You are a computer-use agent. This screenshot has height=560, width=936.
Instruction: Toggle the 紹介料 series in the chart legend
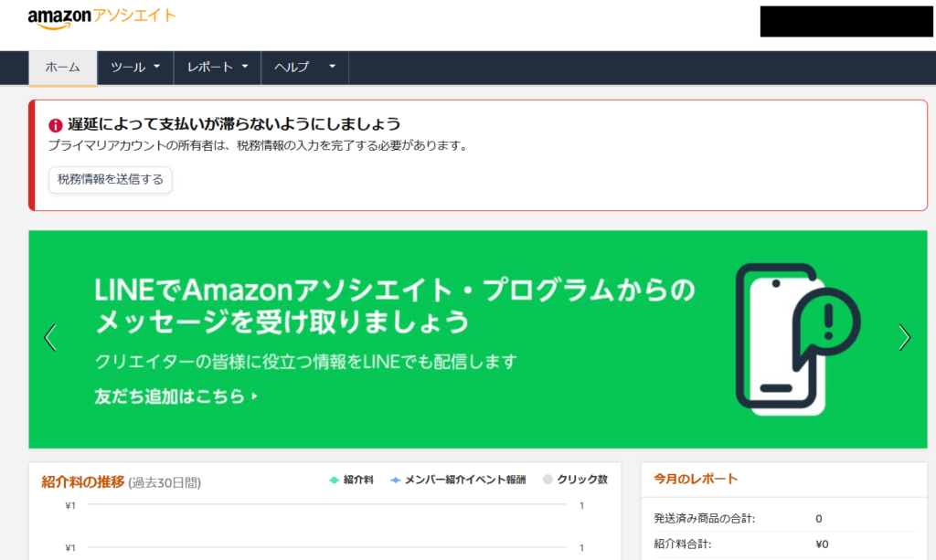point(352,480)
